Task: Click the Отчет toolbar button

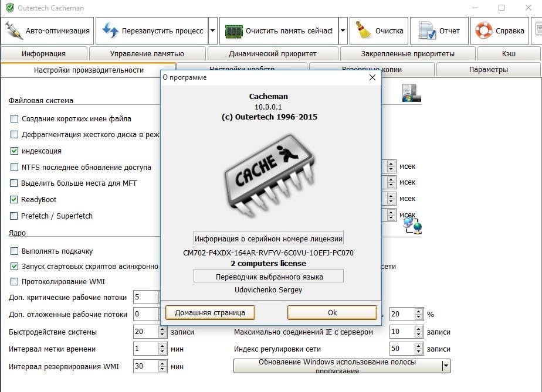Action: point(439,30)
